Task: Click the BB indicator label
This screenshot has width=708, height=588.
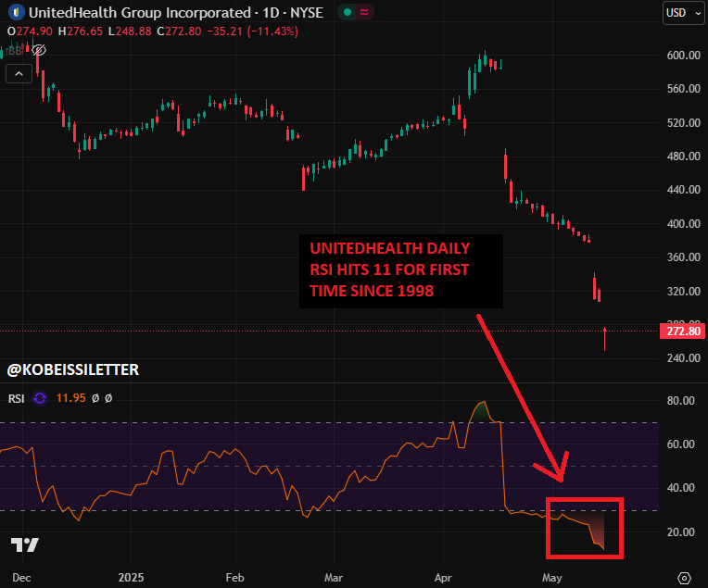Action: pyautogui.click(x=14, y=51)
